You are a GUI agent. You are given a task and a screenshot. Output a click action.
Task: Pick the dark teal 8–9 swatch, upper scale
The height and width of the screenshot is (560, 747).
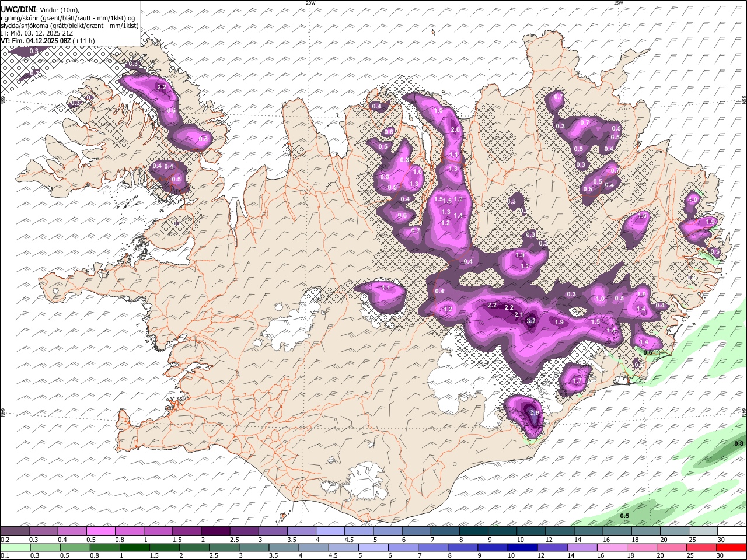[474, 531]
